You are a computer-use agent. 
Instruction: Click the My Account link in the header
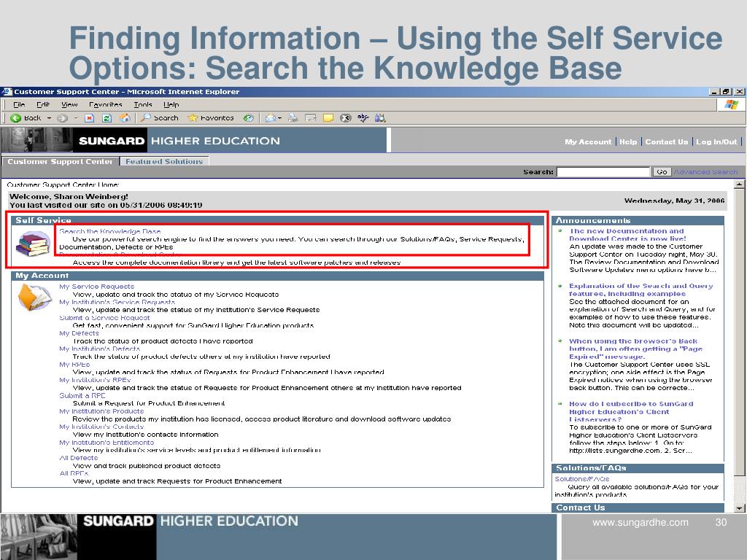point(588,141)
